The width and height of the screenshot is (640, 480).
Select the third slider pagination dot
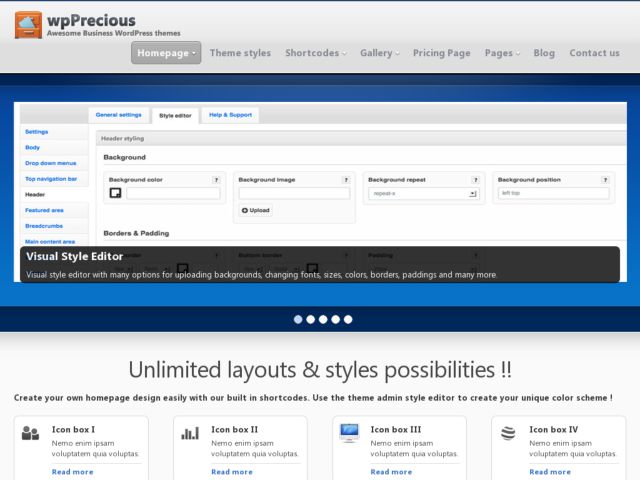click(323, 319)
